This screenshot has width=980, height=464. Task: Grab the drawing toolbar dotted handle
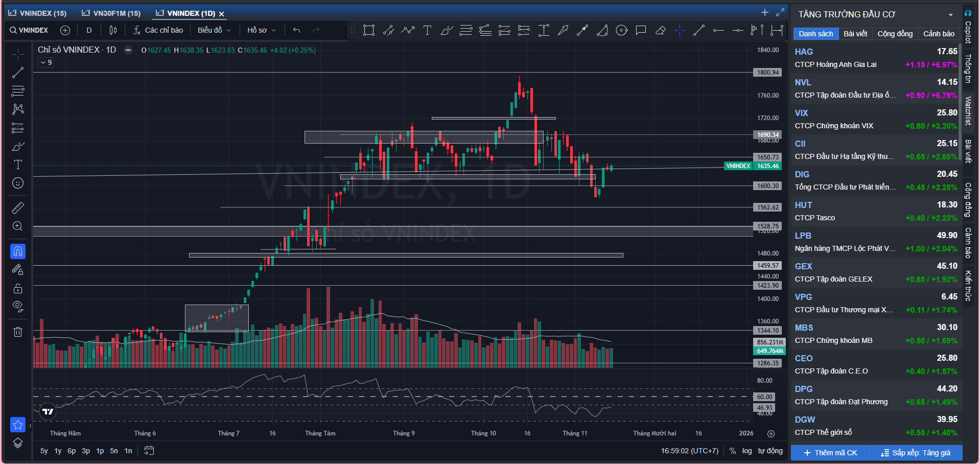(x=353, y=31)
